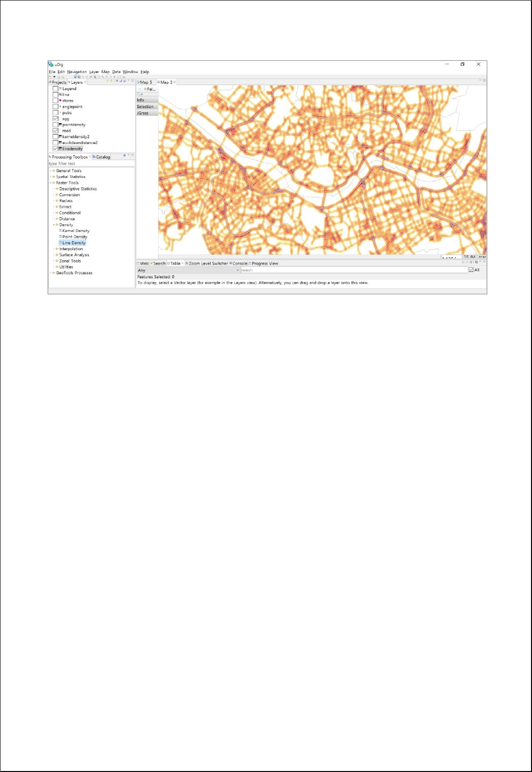Screen dimensions: 532x772
Task: Minimize the Processing Toolbox panel
Action: click(129, 155)
